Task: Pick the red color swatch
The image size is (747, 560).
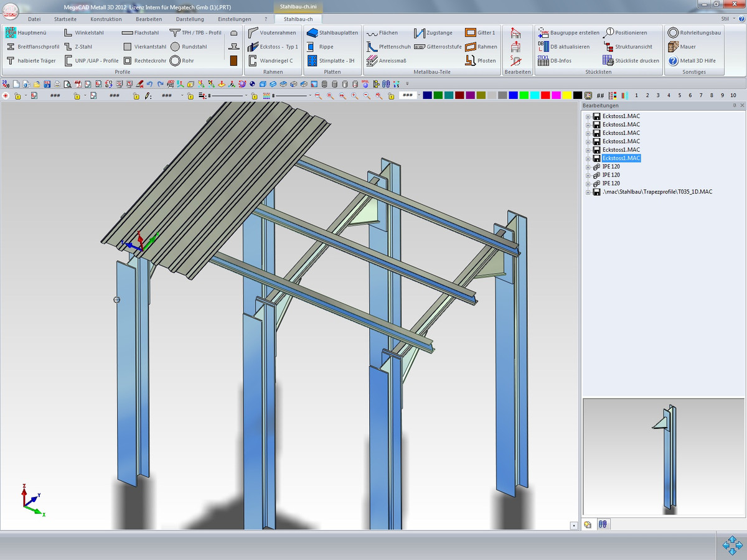Action: pos(545,95)
